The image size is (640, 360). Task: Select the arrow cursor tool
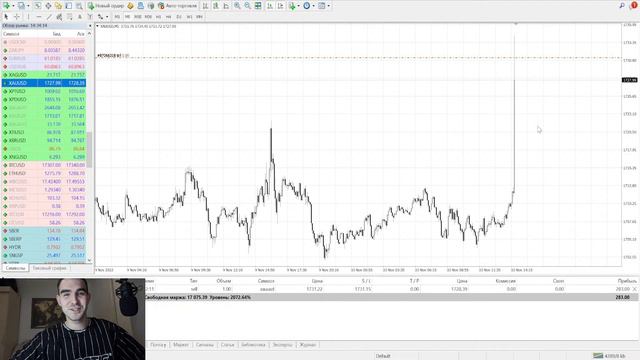click(x=6, y=17)
